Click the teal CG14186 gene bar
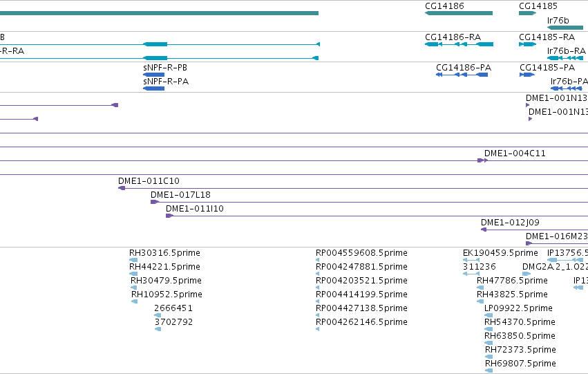Image resolution: width=588 pixels, height=374 pixels. point(459,13)
